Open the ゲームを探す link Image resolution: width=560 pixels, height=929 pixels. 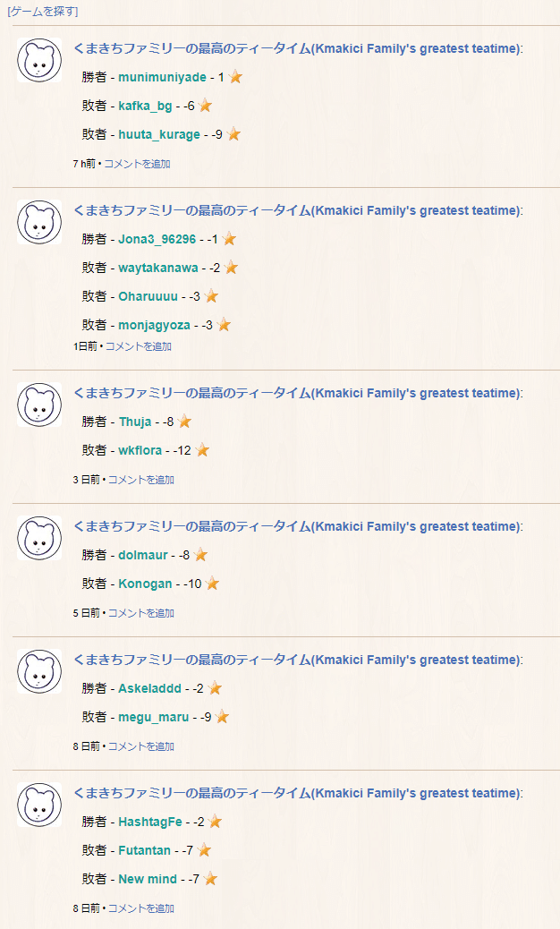pos(42,12)
